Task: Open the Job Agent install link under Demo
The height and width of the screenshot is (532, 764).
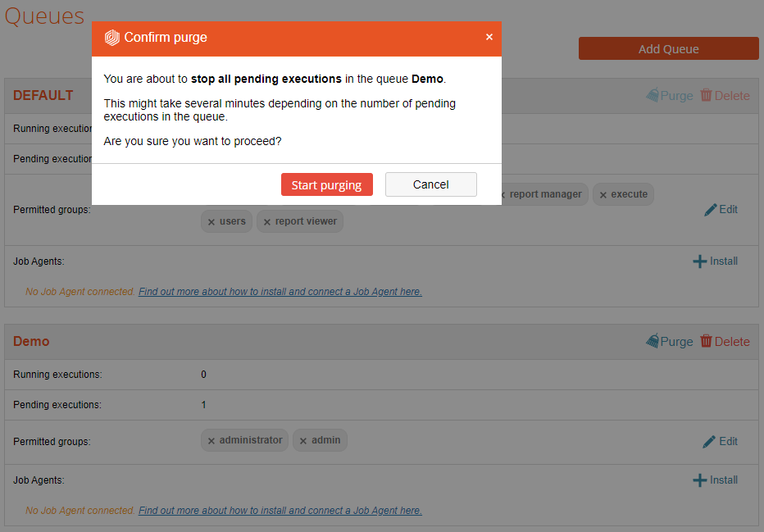Action: point(280,511)
